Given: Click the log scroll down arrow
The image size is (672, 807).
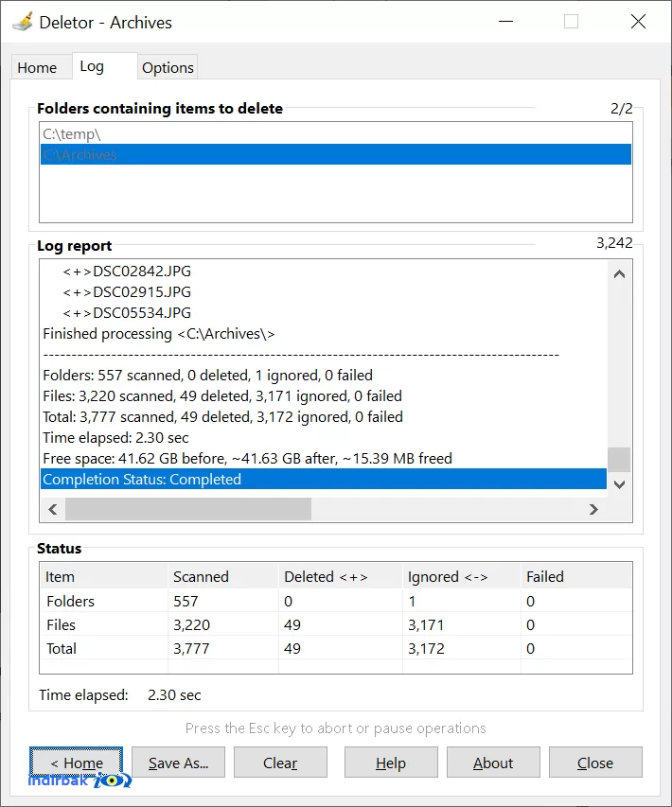Looking at the screenshot, I should [620, 484].
